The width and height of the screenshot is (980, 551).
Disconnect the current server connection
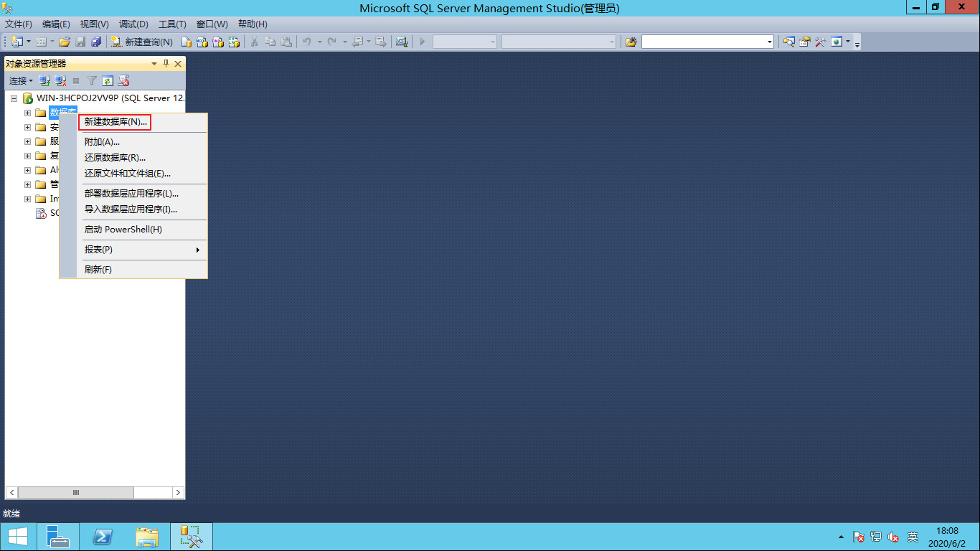60,80
